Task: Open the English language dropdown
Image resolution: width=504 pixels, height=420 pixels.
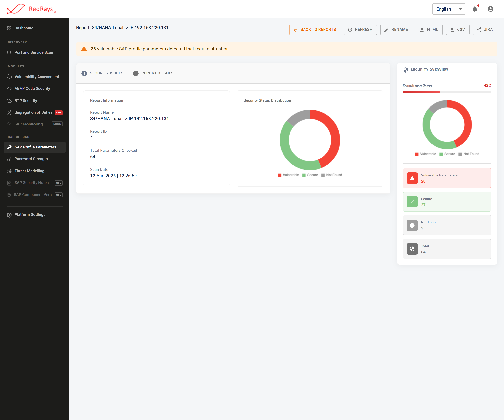Action: click(x=449, y=9)
